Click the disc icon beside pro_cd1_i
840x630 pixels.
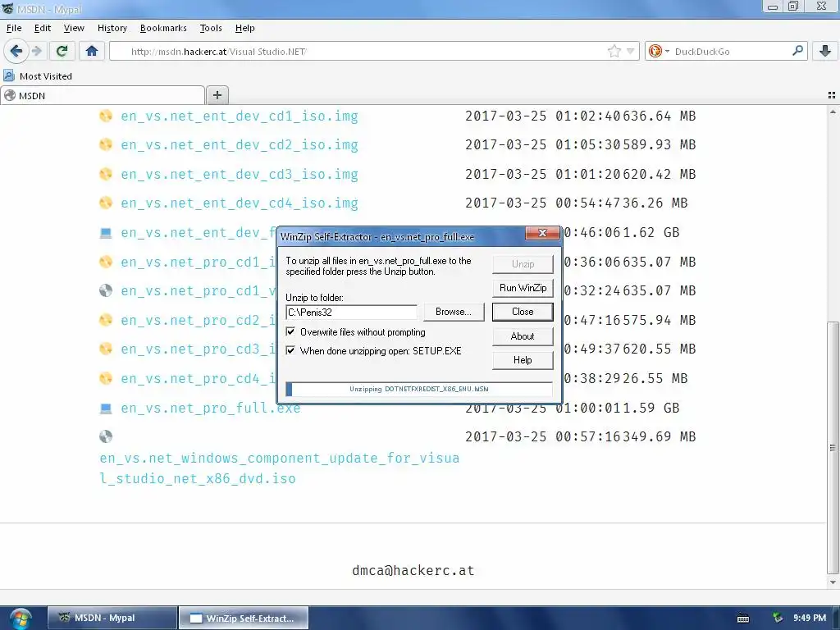(106, 262)
